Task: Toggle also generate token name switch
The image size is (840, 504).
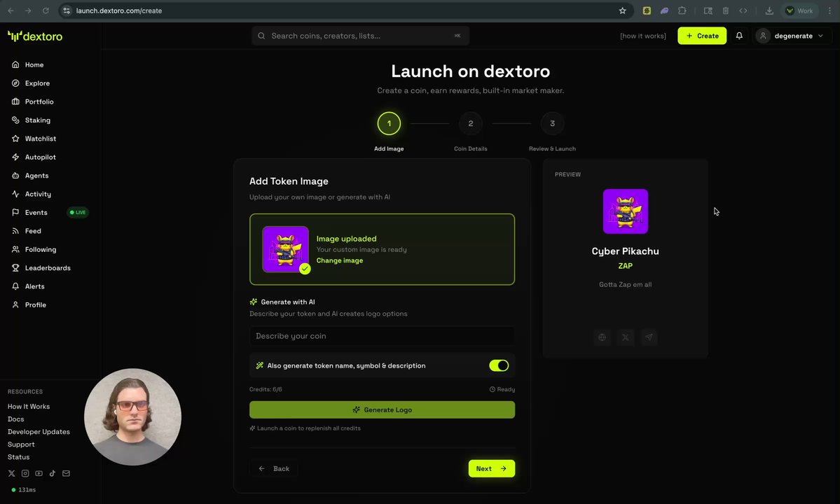Action: [499, 365]
